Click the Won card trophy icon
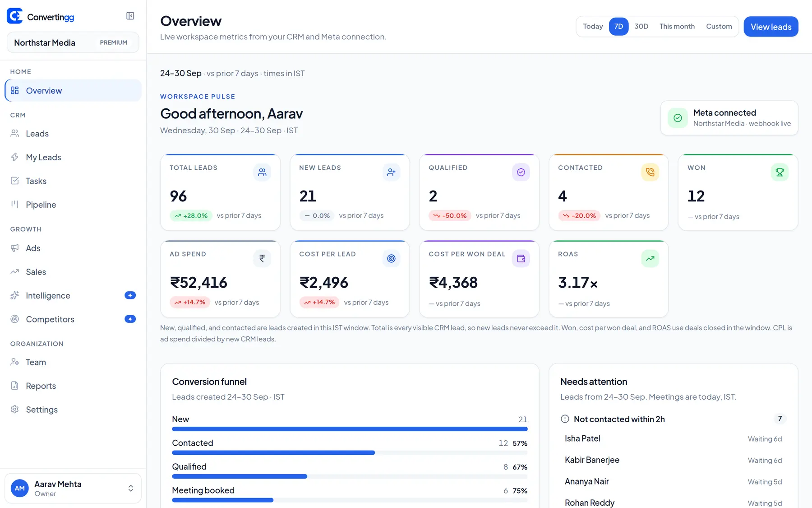 (x=780, y=172)
